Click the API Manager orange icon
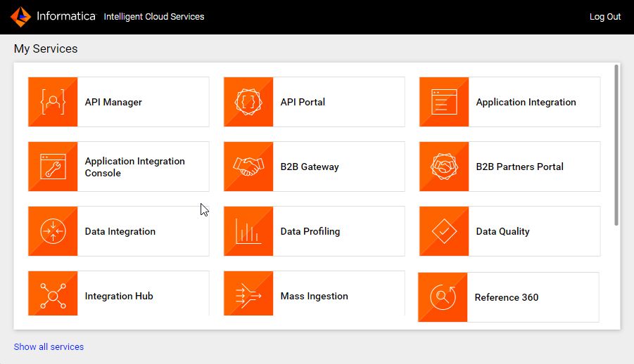 (53, 102)
